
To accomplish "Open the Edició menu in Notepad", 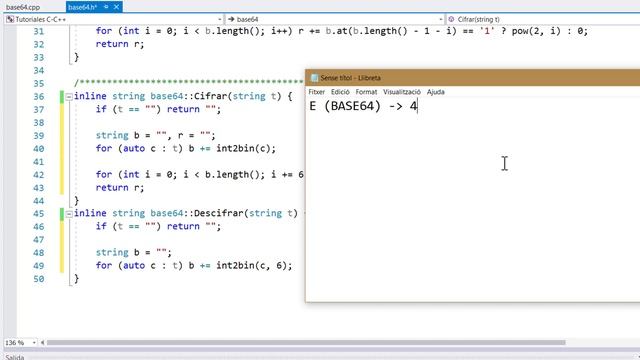I will tap(340, 92).
